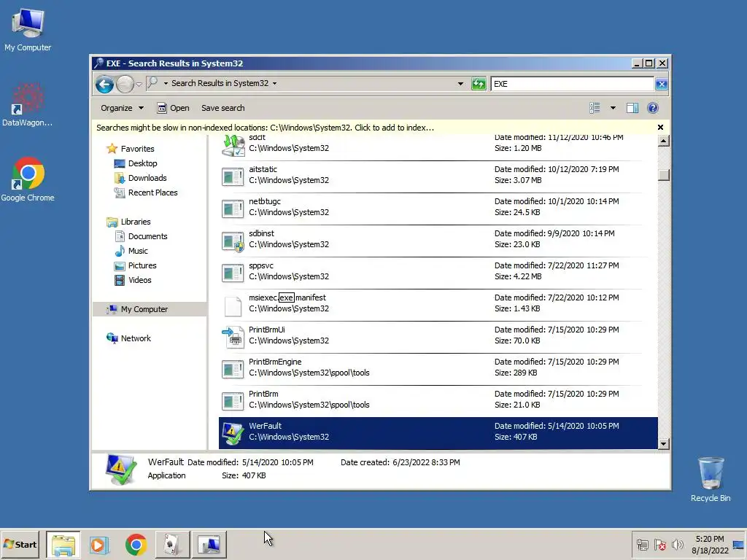This screenshot has width=747, height=560.
Task: Open the recent pages dropdown next to forward
Action: tap(139, 85)
